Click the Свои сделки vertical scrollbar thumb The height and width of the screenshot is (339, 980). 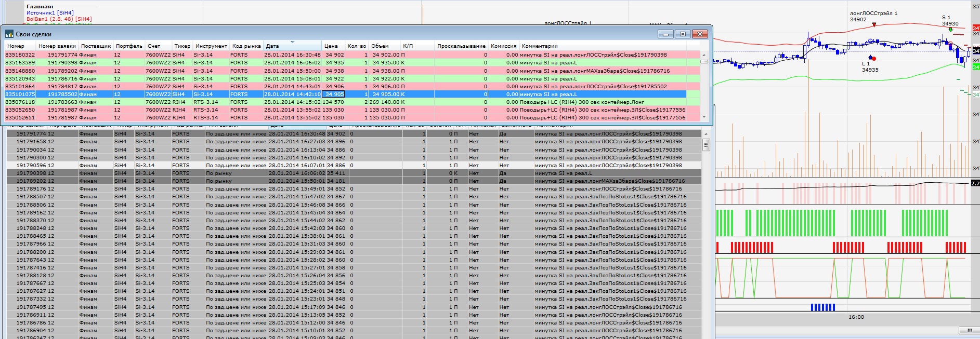point(704,61)
